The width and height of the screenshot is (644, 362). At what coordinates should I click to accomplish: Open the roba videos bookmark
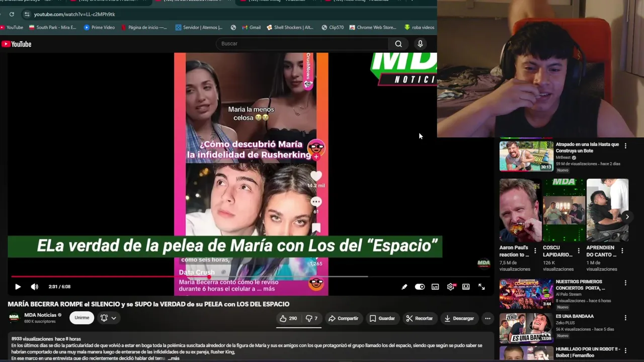[x=420, y=27]
